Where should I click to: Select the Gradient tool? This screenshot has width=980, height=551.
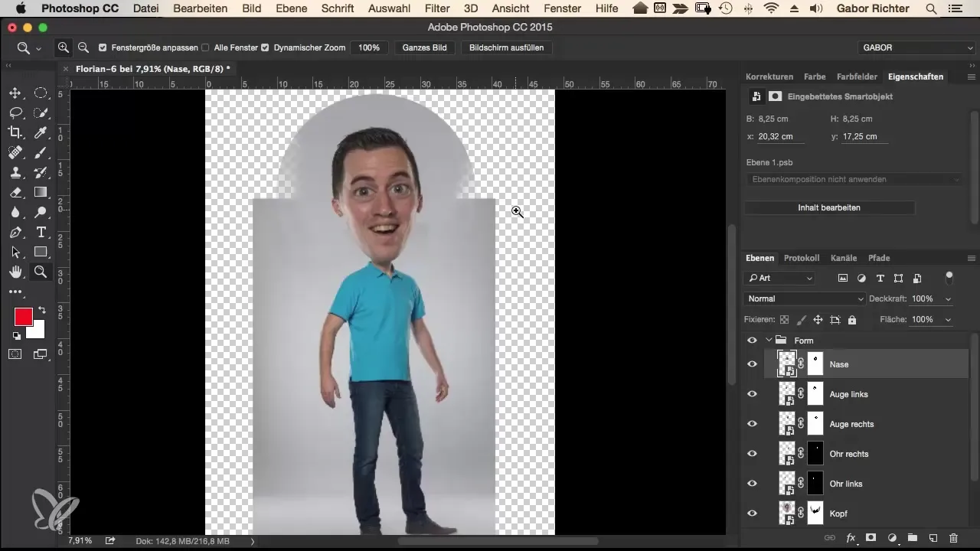(x=41, y=192)
